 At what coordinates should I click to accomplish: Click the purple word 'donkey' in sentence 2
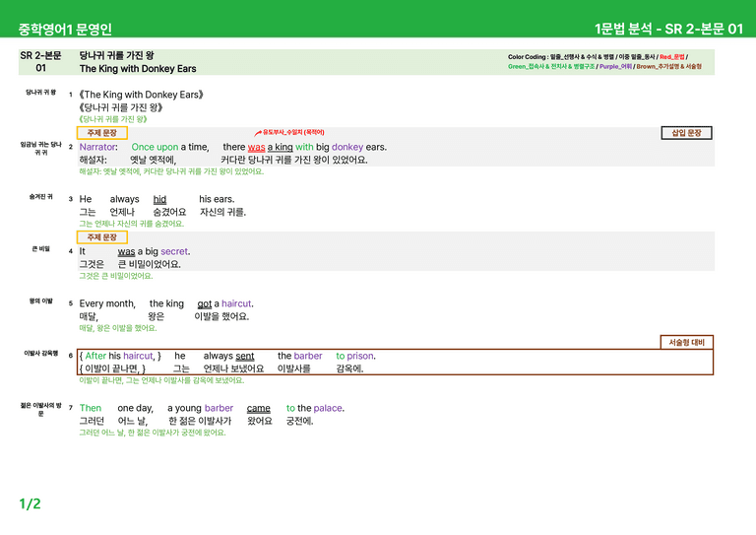pos(347,147)
